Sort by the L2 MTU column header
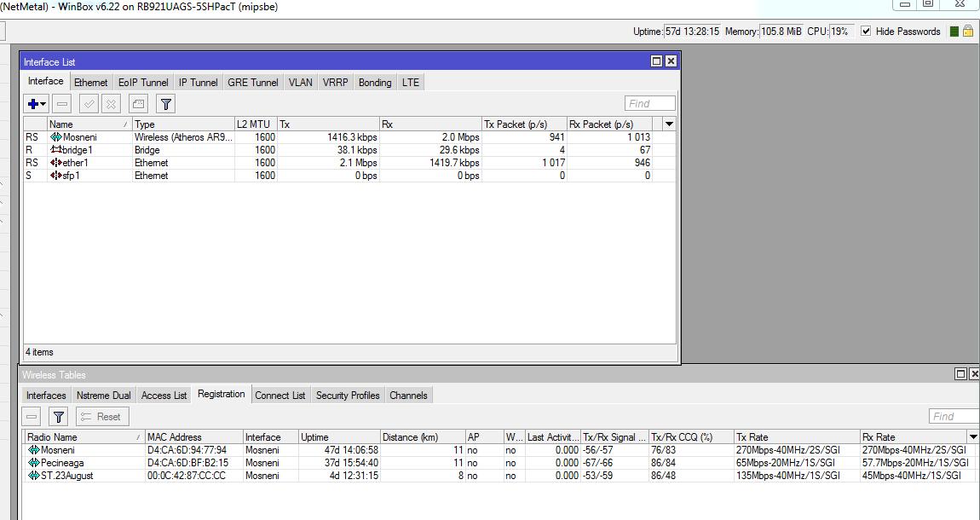This screenshot has width=980, height=520. click(x=256, y=124)
